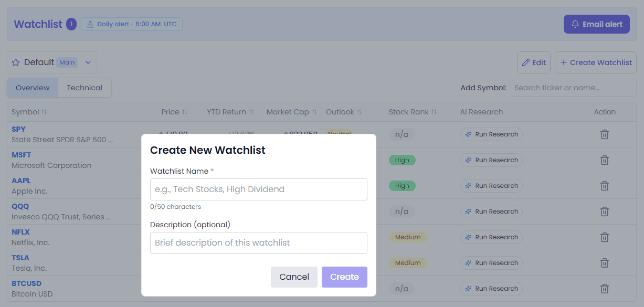Viewport: 644px width, 307px height.
Task: Open the MSFT symbol link
Action: coord(22,155)
